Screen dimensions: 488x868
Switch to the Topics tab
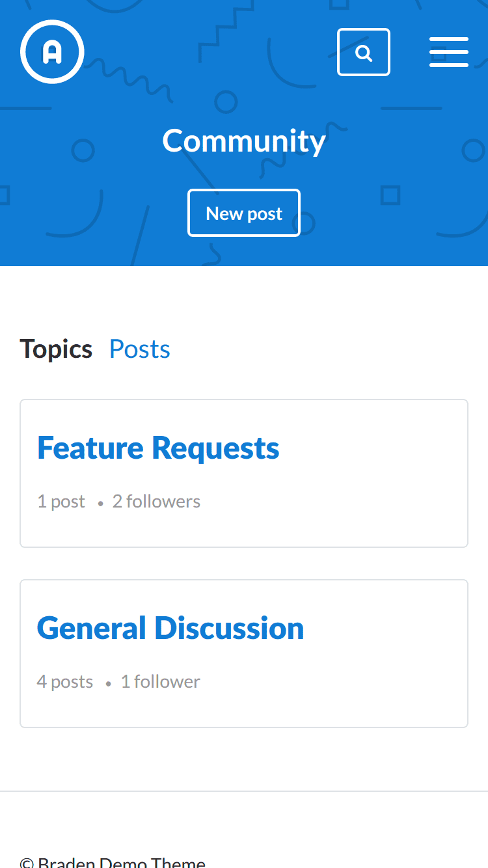coord(56,349)
